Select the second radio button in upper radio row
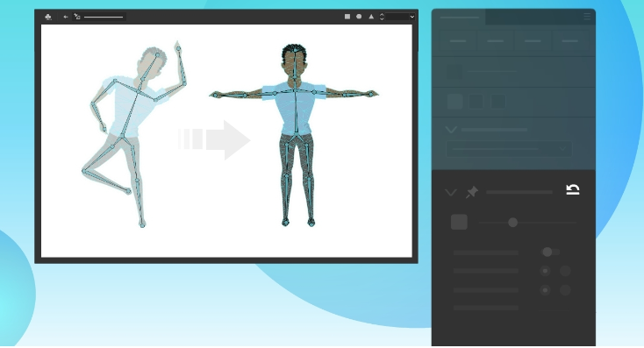The height and width of the screenshot is (348, 644). pos(565,271)
